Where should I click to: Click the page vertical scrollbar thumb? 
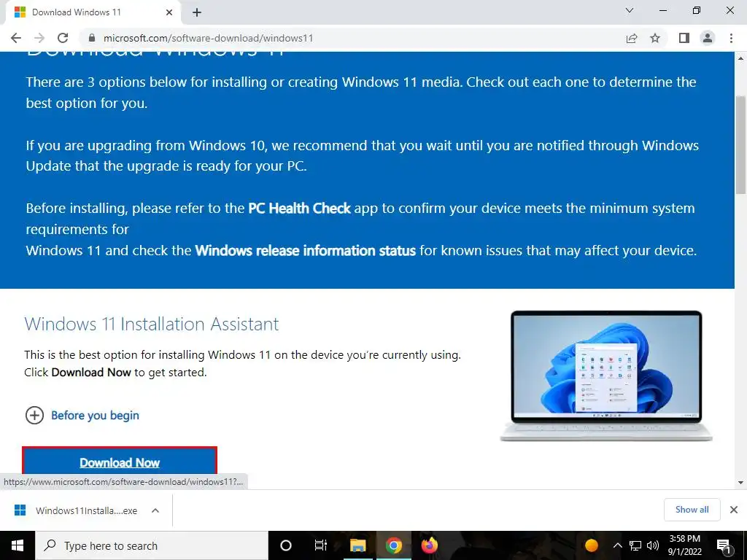coord(740,144)
